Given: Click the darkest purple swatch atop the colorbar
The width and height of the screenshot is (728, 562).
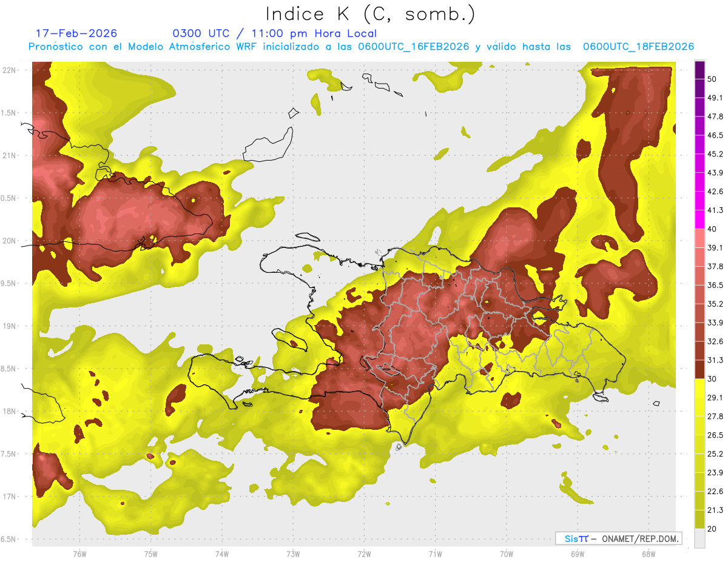Looking at the screenshot, I should (x=699, y=70).
